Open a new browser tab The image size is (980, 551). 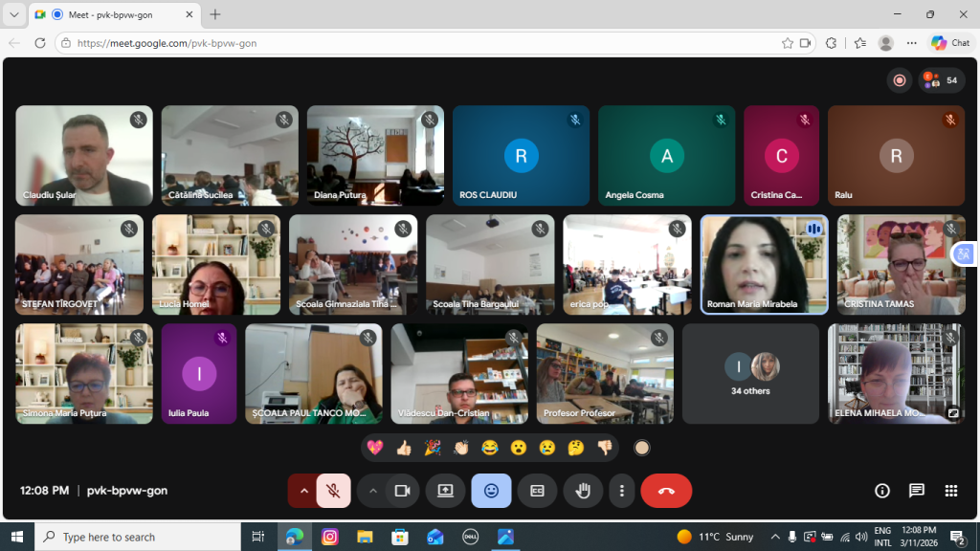pos(215,14)
